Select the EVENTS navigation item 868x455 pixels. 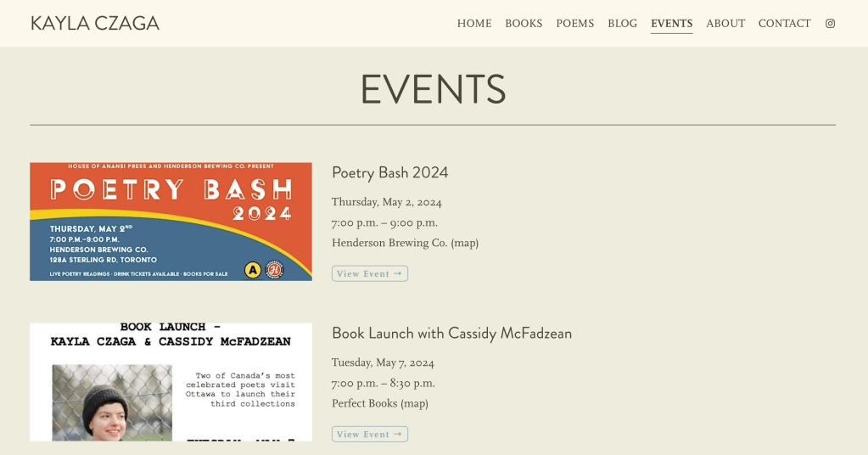coord(671,24)
